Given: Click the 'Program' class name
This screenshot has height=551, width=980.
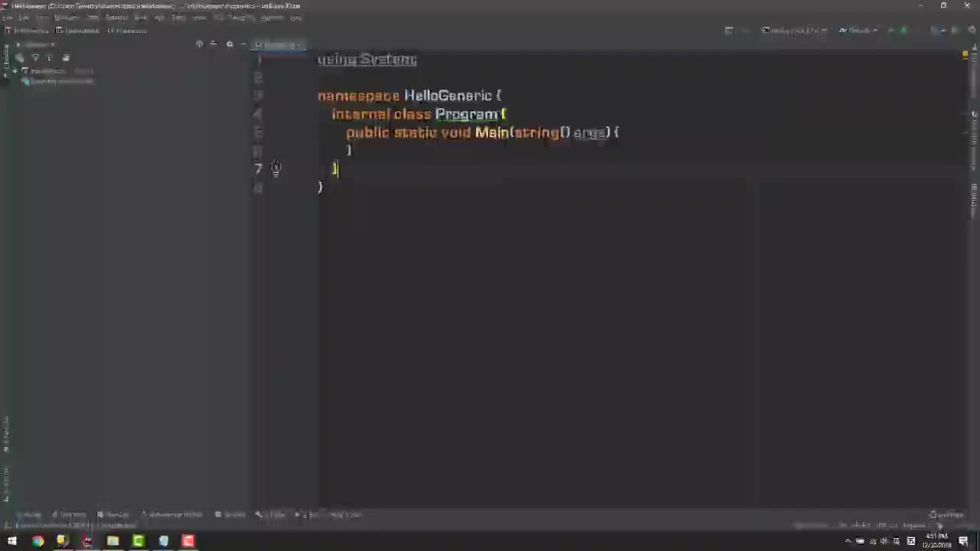Looking at the screenshot, I should tap(466, 114).
